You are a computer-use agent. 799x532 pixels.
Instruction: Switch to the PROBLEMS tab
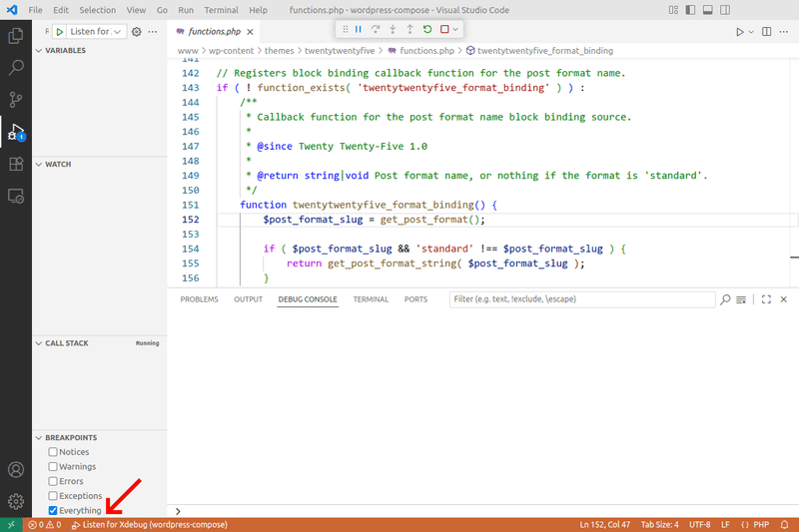click(x=199, y=299)
